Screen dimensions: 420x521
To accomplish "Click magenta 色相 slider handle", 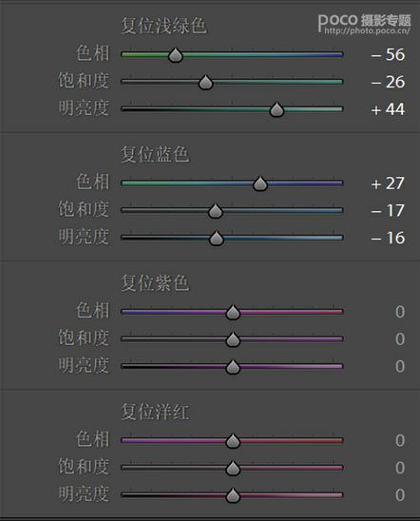I will (233, 440).
